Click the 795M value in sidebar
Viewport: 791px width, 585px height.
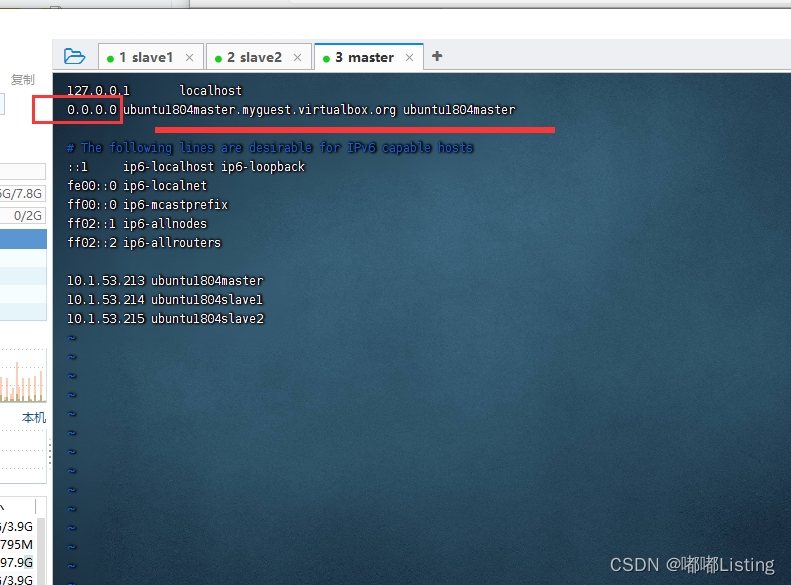(17, 545)
